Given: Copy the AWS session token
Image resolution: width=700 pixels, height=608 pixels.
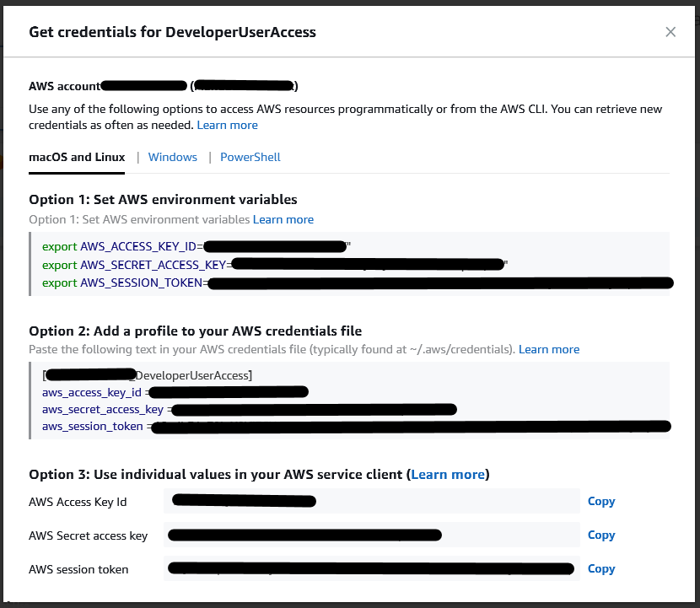Looking at the screenshot, I should [601, 568].
